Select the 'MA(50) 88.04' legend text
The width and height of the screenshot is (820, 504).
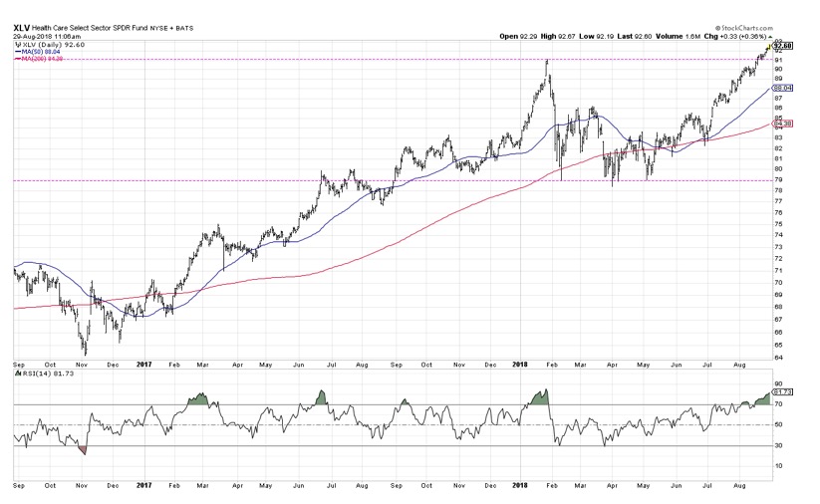click(x=41, y=52)
